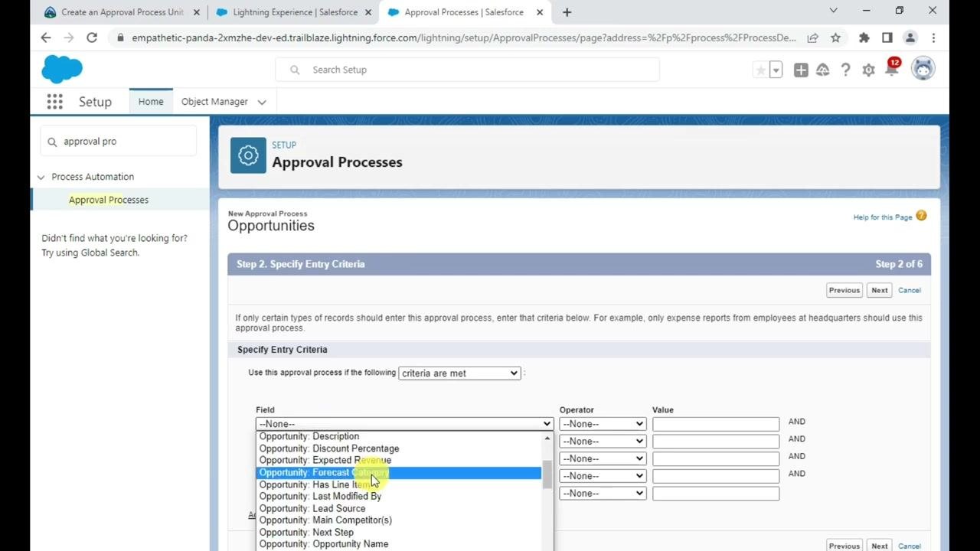980x551 pixels.
Task: Click the Quick Find box containing approval pro
Action: coord(119,142)
